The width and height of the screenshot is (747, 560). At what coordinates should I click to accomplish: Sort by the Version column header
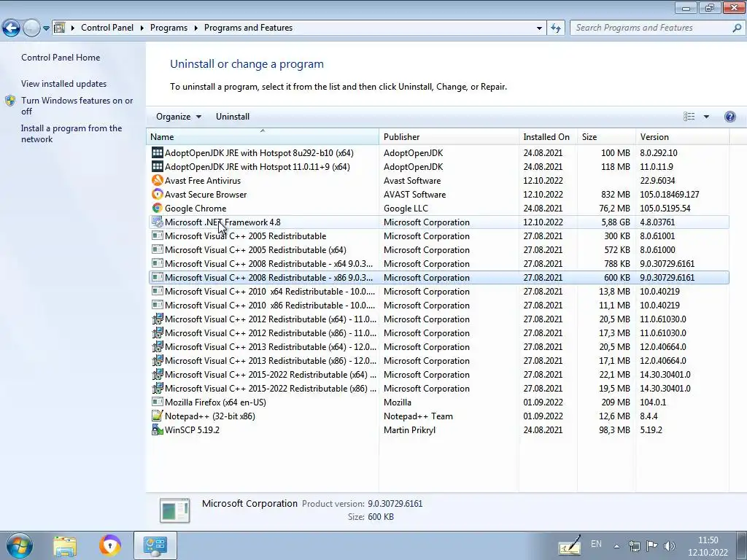pos(682,136)
